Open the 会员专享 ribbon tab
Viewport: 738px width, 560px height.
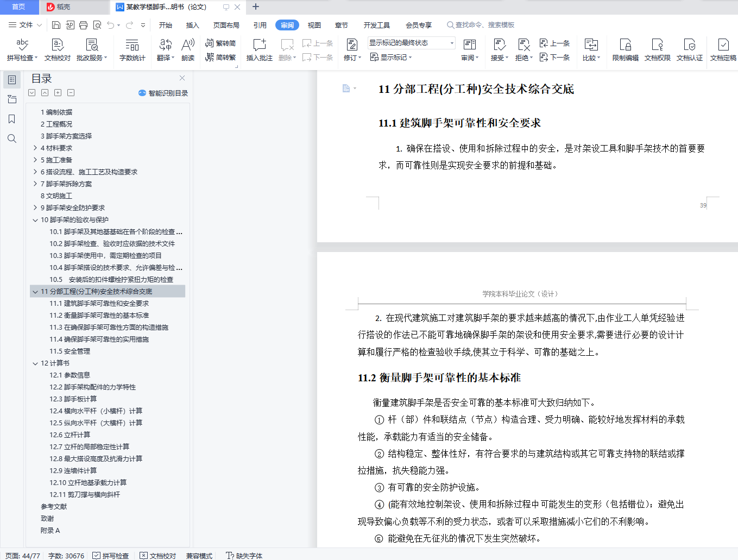[x=419, y=25]
